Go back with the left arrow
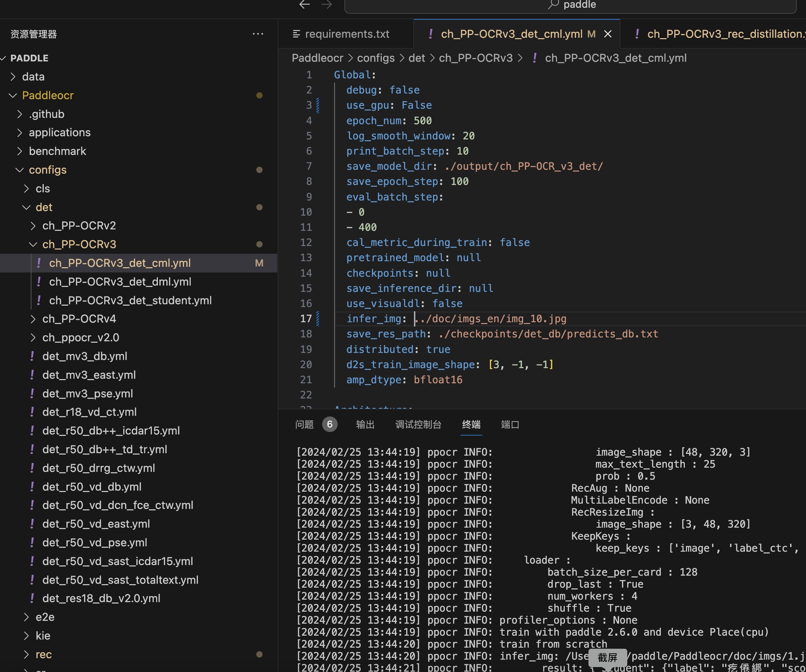 pyautogui.click(x=304, y=5)
